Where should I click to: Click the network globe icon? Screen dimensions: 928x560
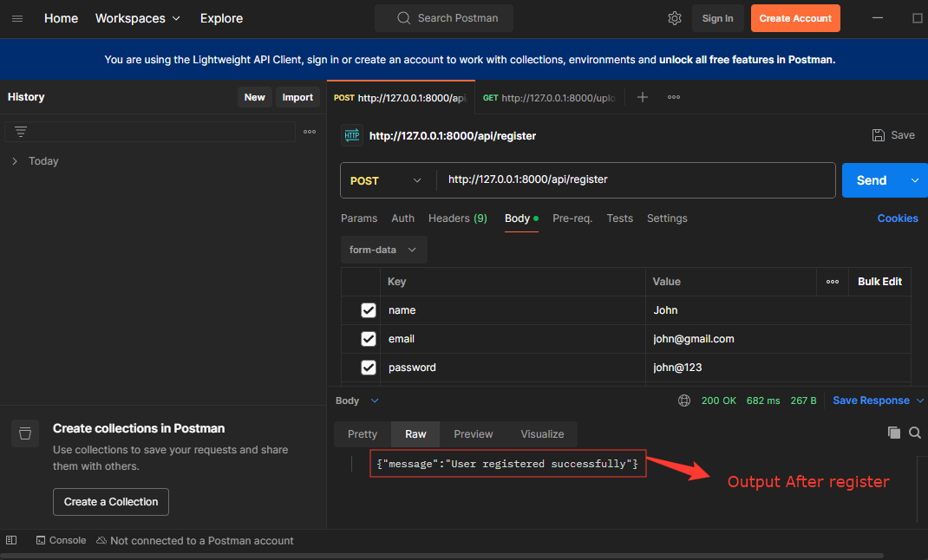coord(684,400)
